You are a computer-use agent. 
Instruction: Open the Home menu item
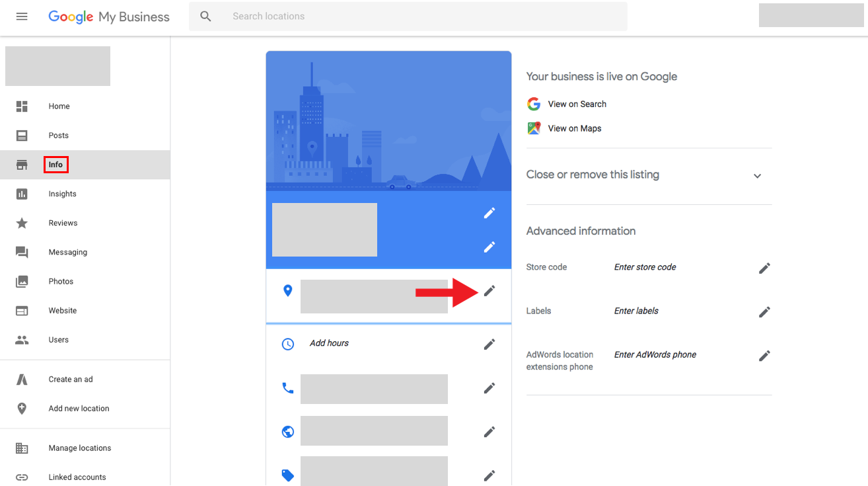click(59, 106)
